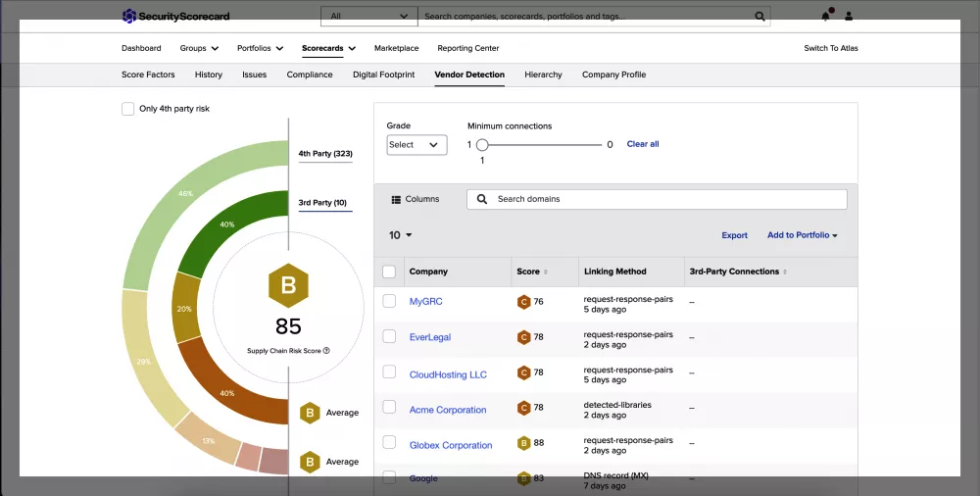Open the rows-per-page 10 dropdown
980x496 pixels.
tap(400, 235)
